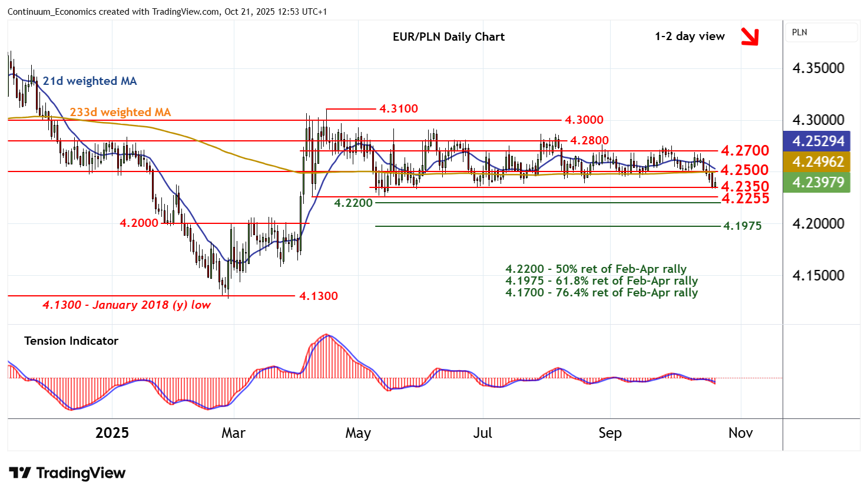The image size is (868, 495).
Task: Open the PLN currency selector box
Action: (x=822, y=32)
